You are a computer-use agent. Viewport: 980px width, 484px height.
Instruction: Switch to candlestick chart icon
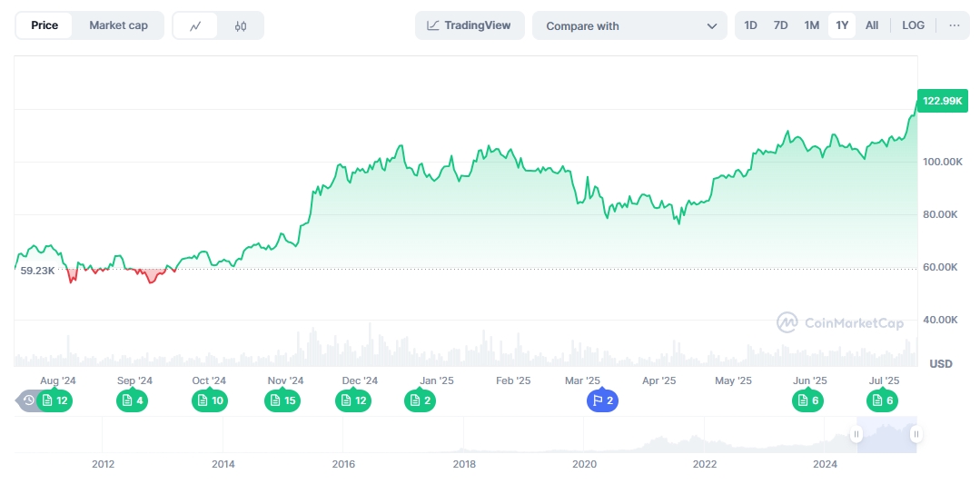click(x=241, y=26)
